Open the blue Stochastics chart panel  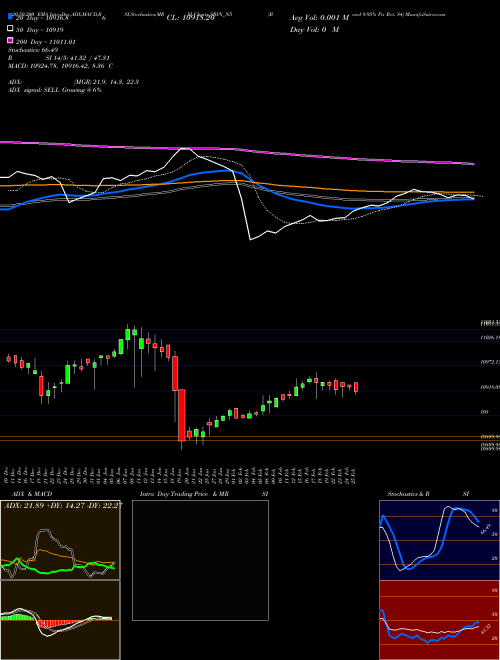(439, 540)
